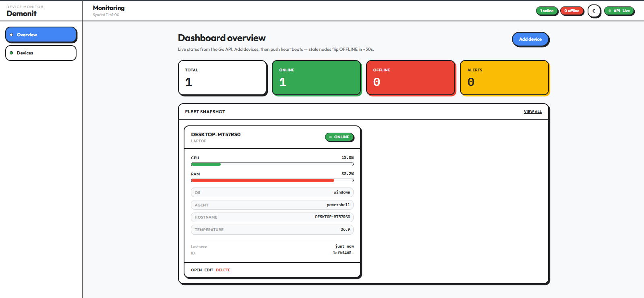Click the 'just now' last seen value
The height and width of the screenshot is (298, 644).
click(344, 246)
